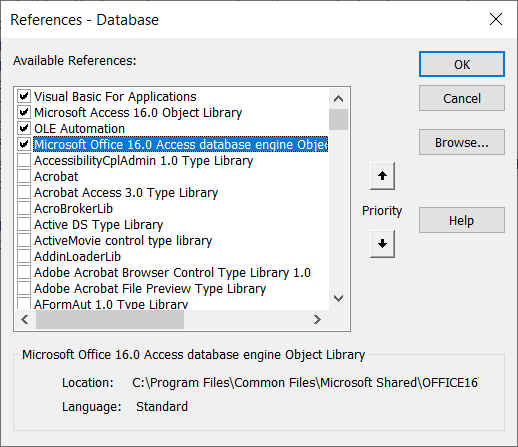Select Adobe Acrobat Browser Control Type Library 1.0 row

[x=172, y=273]
